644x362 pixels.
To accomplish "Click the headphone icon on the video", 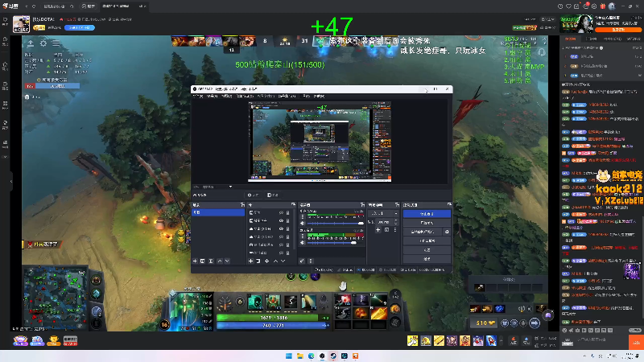I will 541,52.
